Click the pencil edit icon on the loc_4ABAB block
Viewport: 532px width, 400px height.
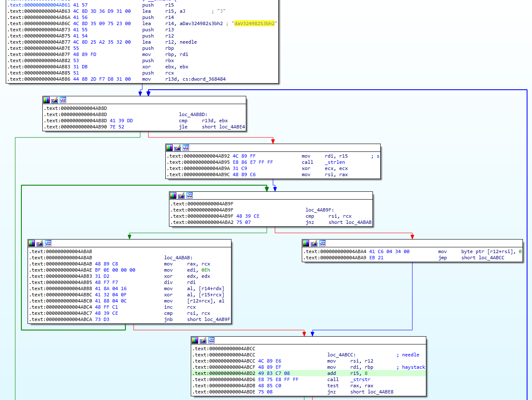click(40, 243)
